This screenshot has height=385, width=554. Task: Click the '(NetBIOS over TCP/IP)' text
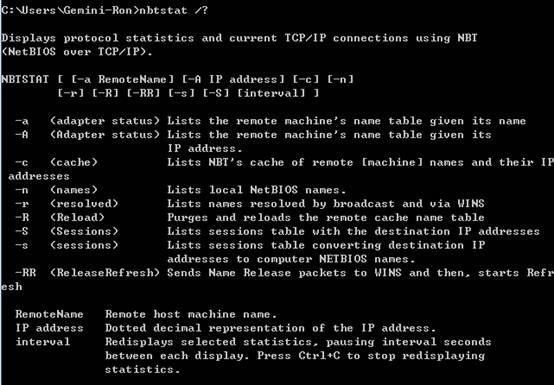tap(77, 52)
